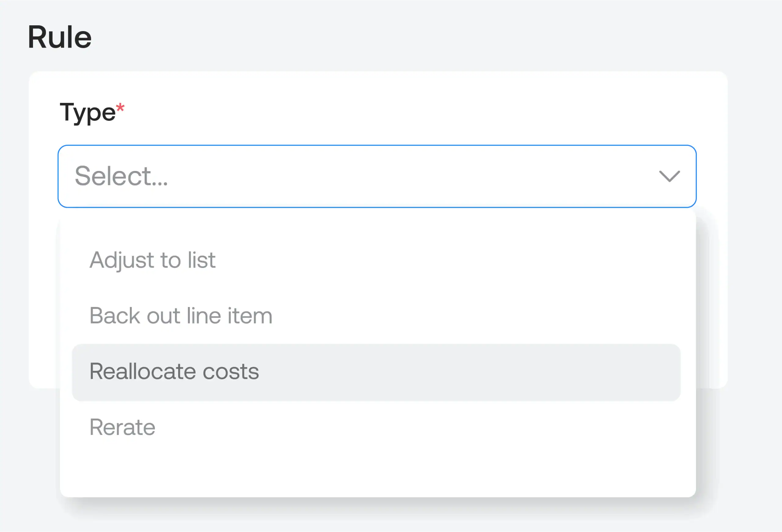
Task: Select the "Adjust to list" option
Action: tap(152, 260)
